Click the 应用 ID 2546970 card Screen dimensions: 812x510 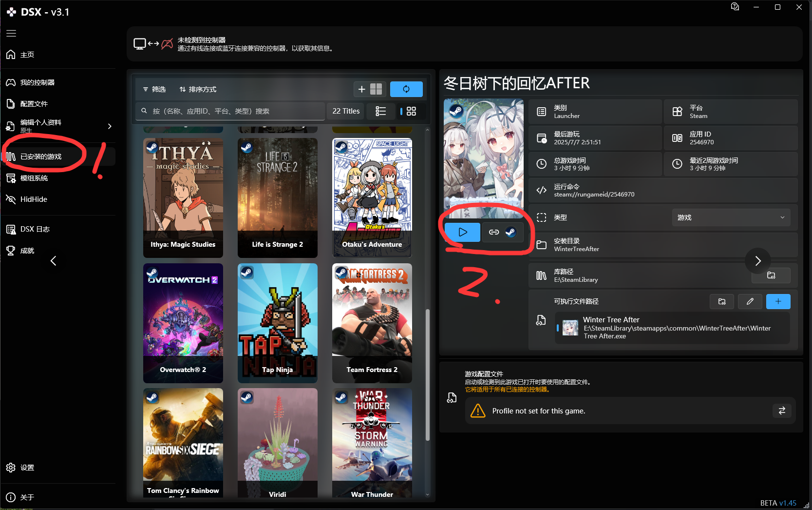point(731,138)
